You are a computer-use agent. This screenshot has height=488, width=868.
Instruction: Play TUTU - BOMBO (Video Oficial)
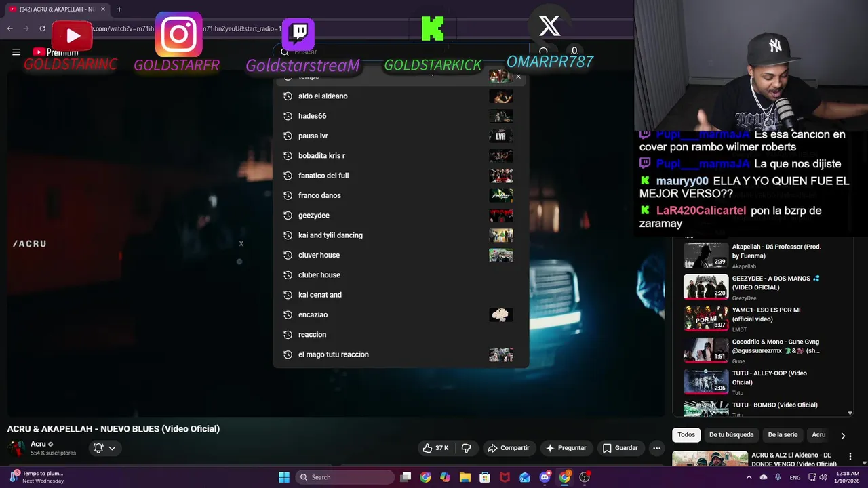click(x=775, y=405)
